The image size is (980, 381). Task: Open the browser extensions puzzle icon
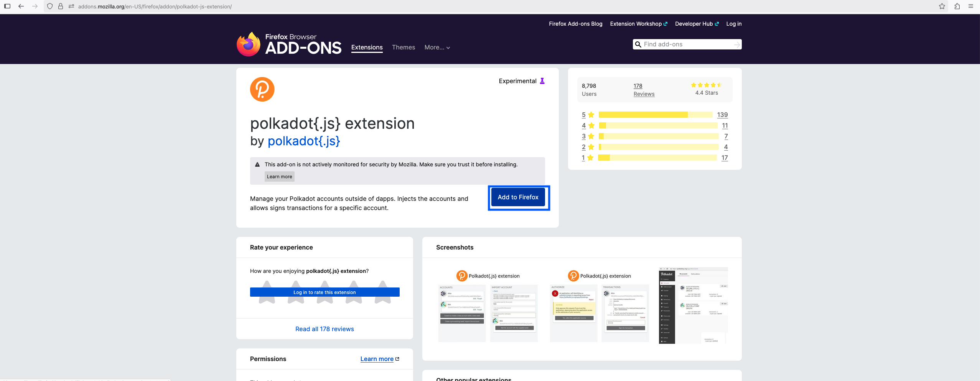957,6
